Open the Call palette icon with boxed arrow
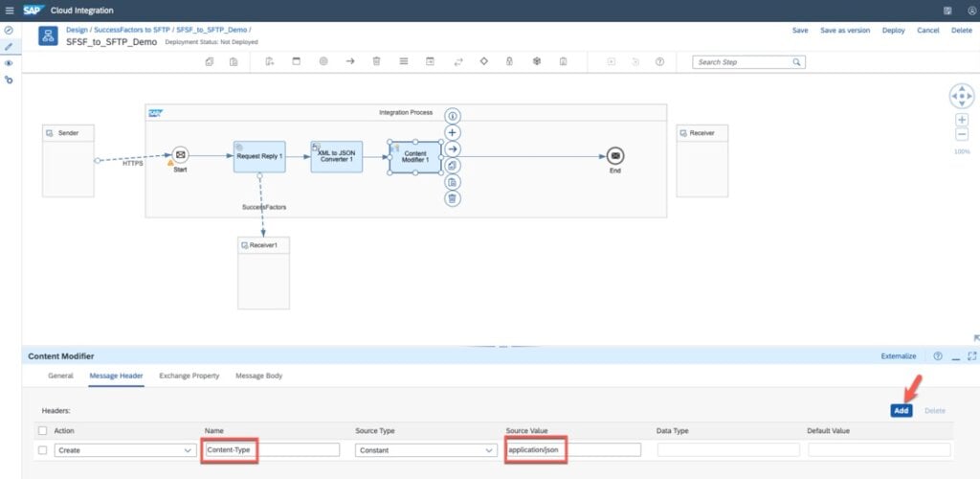This screenshot has height=479, width=980. [430, 62]
